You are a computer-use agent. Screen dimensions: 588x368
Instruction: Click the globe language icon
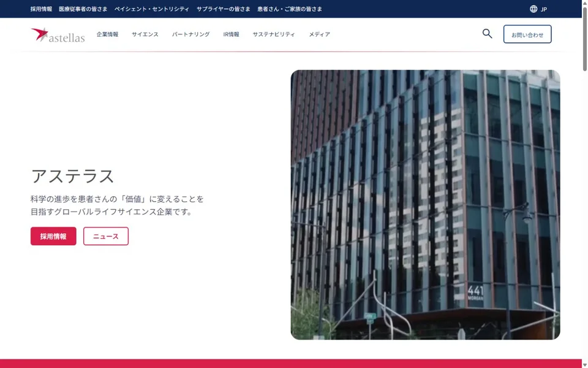(x=533, y=9)
